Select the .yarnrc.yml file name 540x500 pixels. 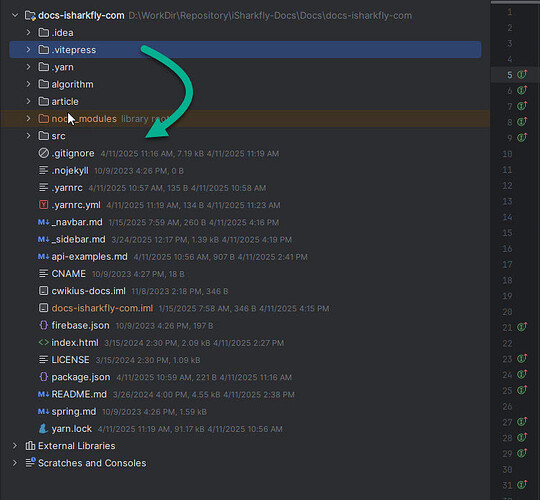(76, 205)
